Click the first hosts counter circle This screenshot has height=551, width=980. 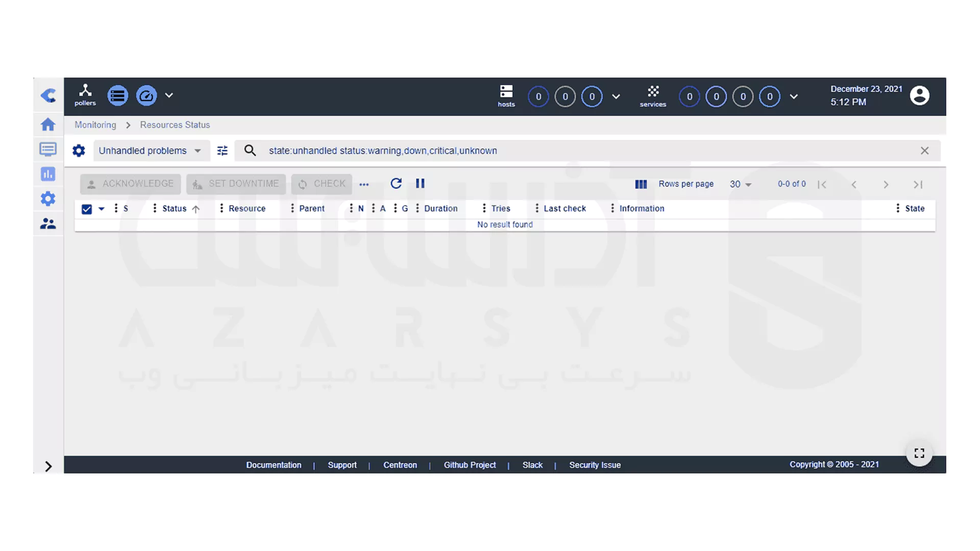(538, 96)
